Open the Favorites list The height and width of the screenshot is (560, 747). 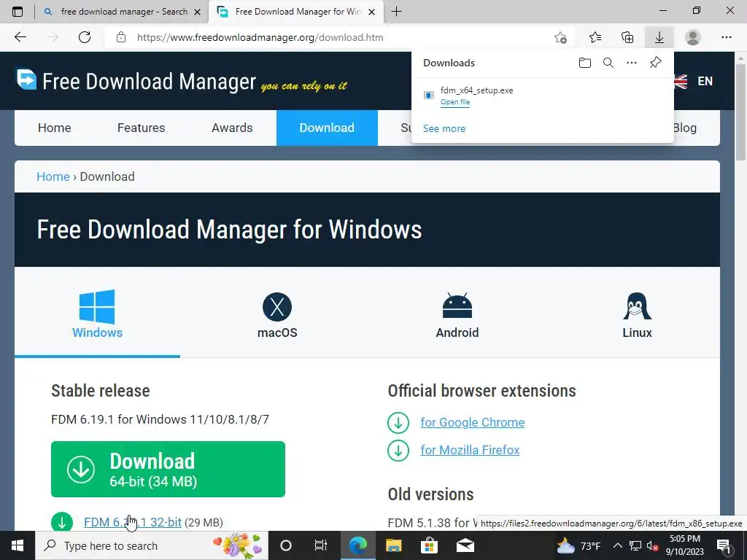[595, 37]
